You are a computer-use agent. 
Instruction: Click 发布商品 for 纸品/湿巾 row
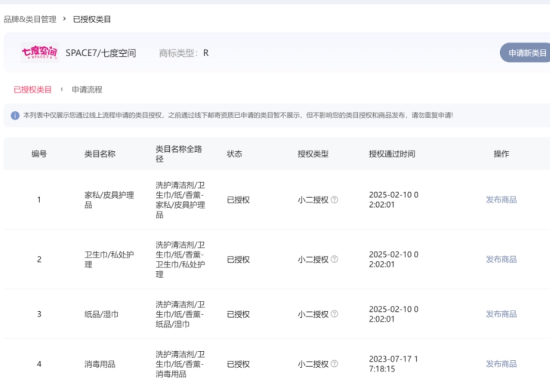(x=501, y=314)
